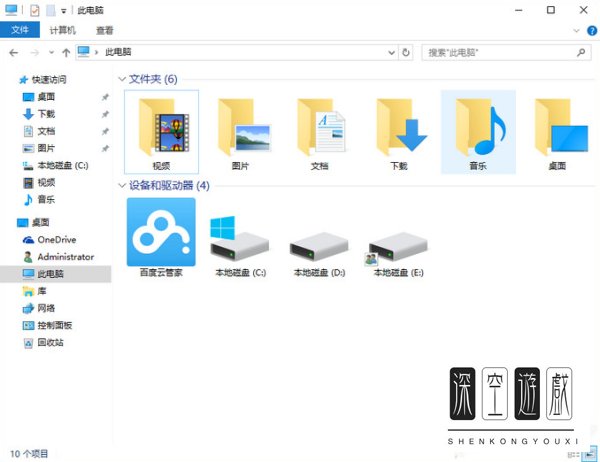Open recent locations dropdown arrow
600x462 pixels.
51,52
